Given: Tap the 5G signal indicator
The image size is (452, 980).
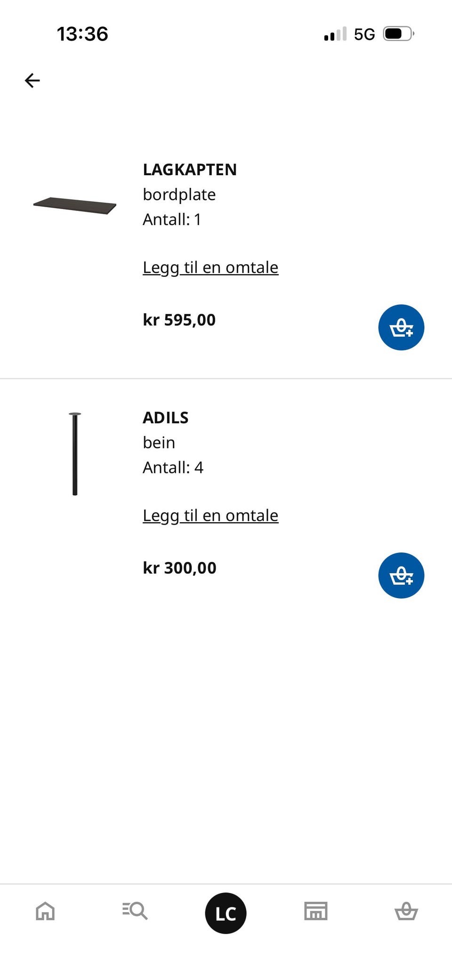Looking at the screenshot, I should [x=364, y=34].
